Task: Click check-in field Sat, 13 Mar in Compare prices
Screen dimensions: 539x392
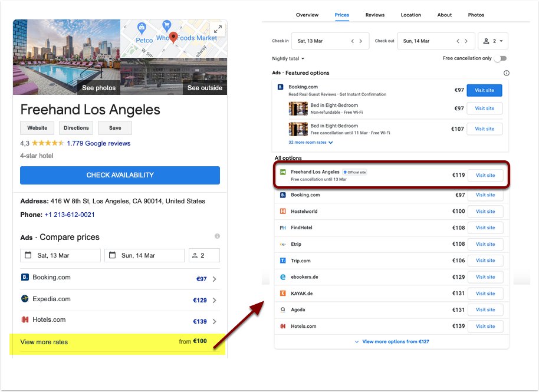Action: pyautogui.click(x=61, y=255)
